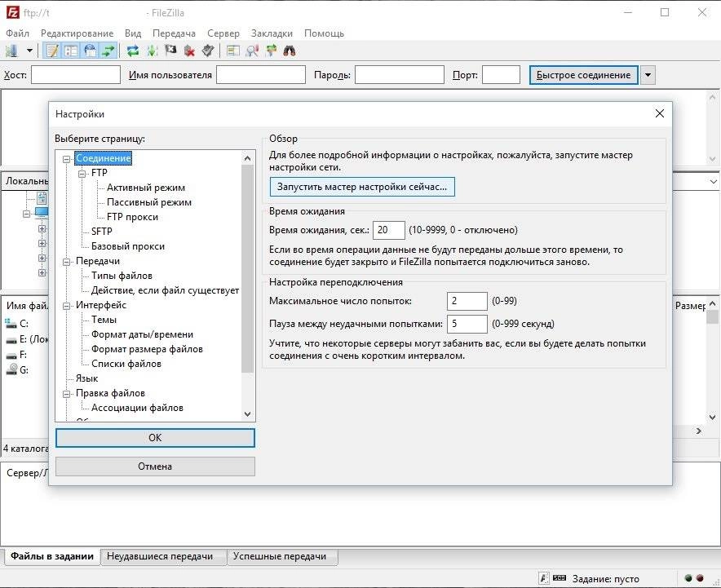Toggle directory comparison magnifier icon
Image resolution: width=721 pixels, height=588 pixels.
(252, 51)
